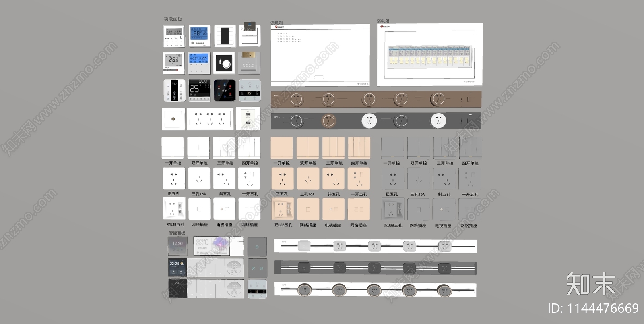Select the white 双开单控 switch panel
The image size is (644, 324).
198,148
